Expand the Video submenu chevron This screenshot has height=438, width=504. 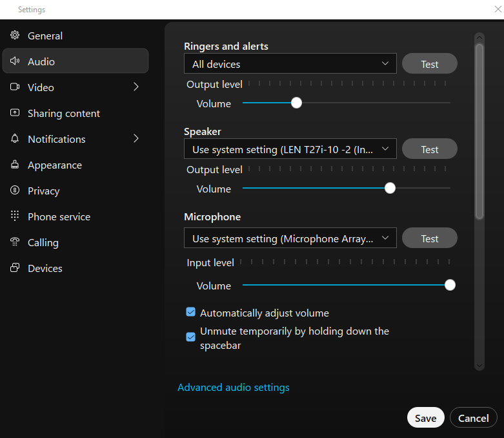(136, 87)
